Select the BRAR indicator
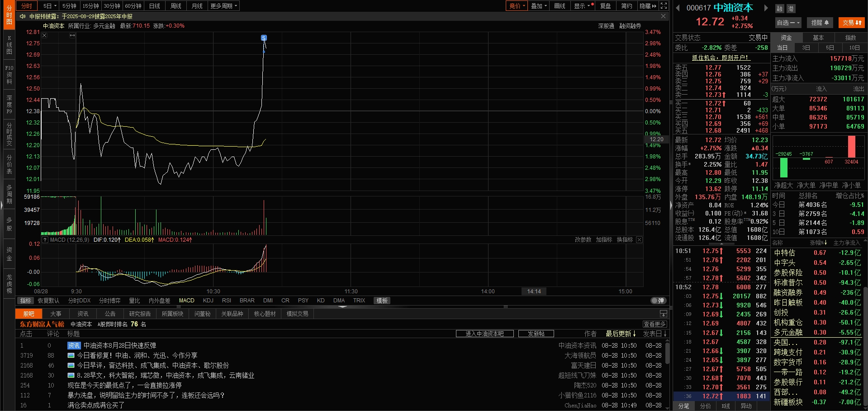868x411 pixels. tap(247, 301)
